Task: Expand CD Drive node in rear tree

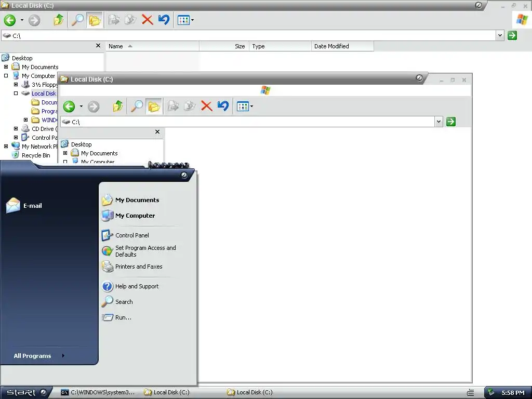Action: point(16,129)
